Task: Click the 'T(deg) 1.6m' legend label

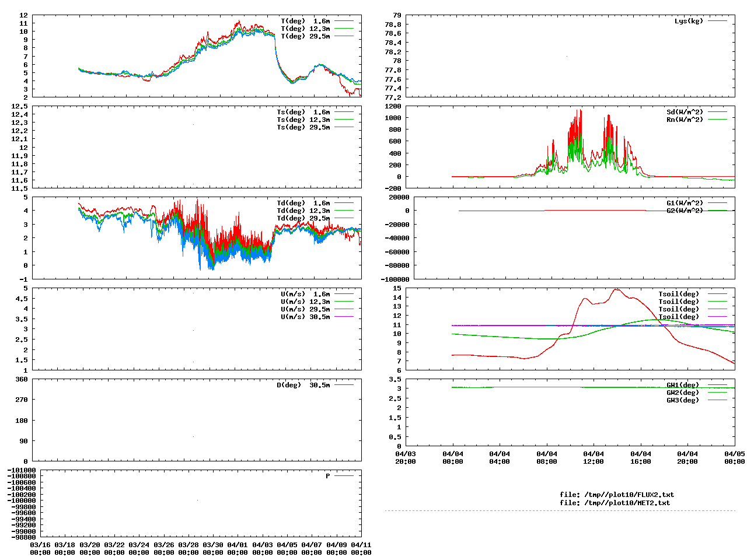Action: (305, 21)
